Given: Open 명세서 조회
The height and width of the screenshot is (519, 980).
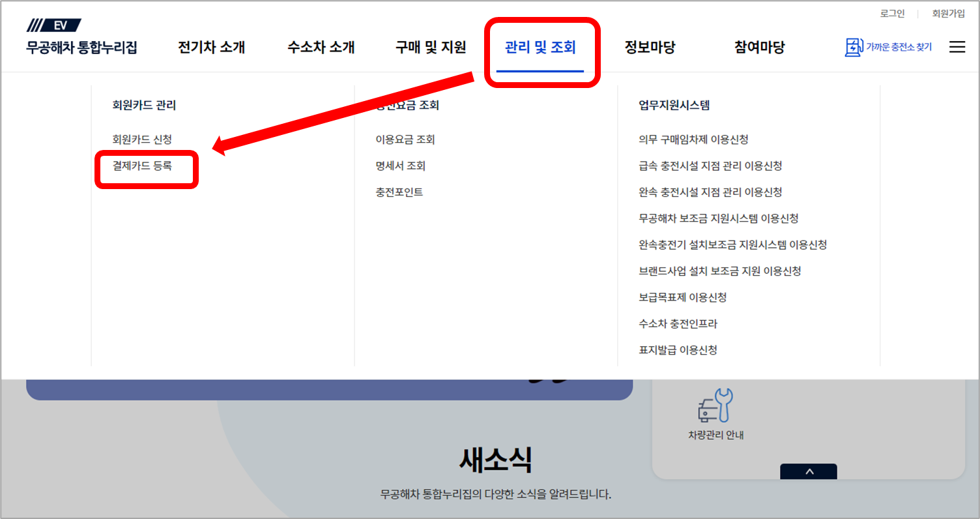Looking at the screenshot, I should (400, 166).
